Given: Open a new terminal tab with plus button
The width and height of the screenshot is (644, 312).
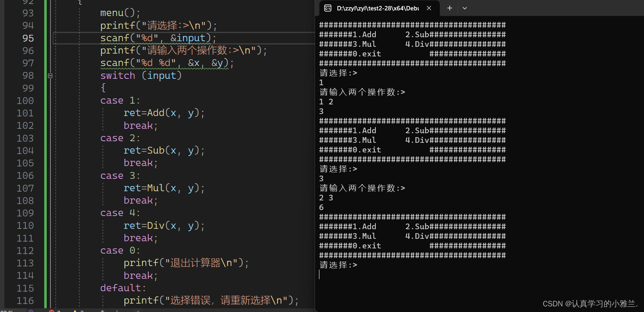Looking at the screenshot, I should click(449, 8).
